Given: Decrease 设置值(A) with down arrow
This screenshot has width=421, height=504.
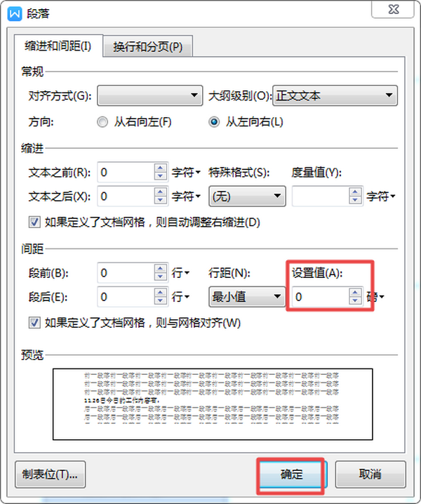Looking at the screenshot, I should click(x=355, y=301).
